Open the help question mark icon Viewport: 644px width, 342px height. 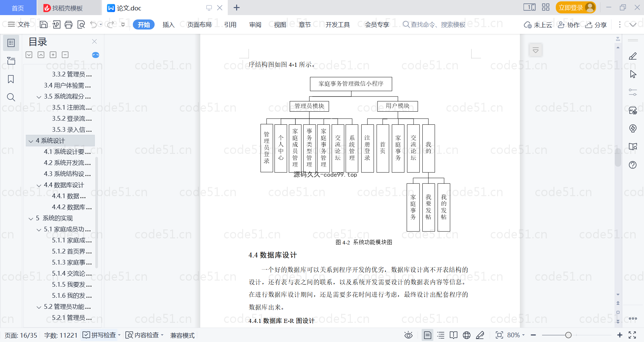[x=633, y=165]
